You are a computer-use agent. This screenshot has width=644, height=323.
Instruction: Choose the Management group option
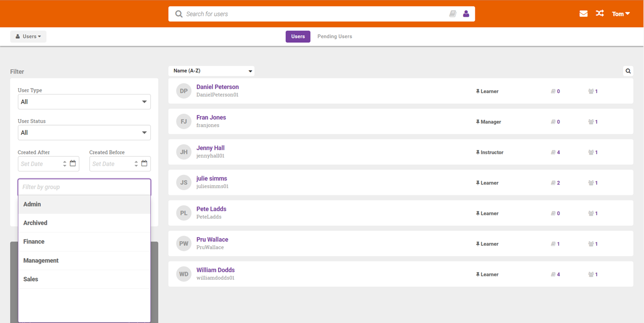pyautogui.click(x=84, y=260)
